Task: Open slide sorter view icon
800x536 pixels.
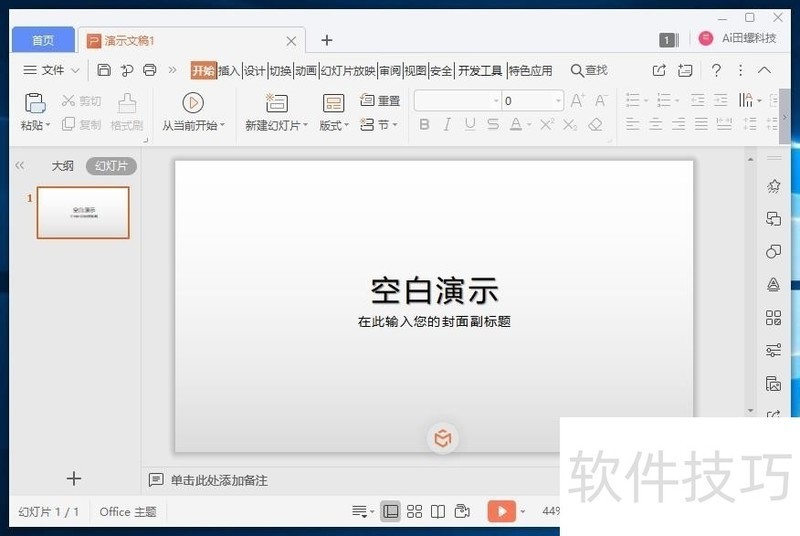Action: click(x=414, y=512)
